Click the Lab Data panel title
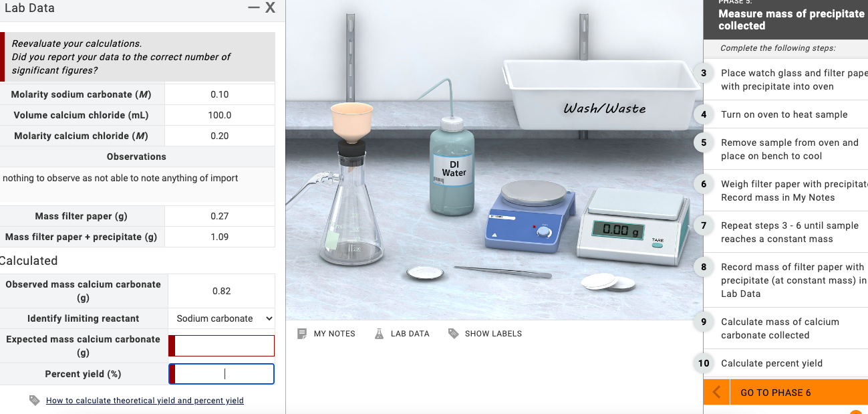This screenshot has width=868, height=414. tap(30, 8)
